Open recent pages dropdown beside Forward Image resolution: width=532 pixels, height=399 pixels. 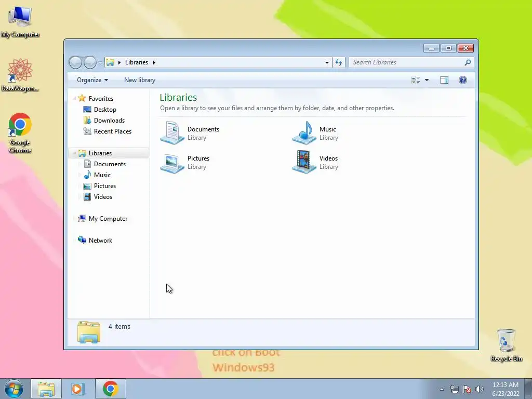[100, 63]
